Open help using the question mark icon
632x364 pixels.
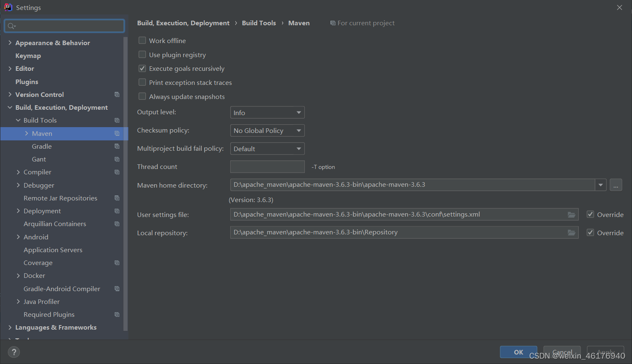coord(14,352)
